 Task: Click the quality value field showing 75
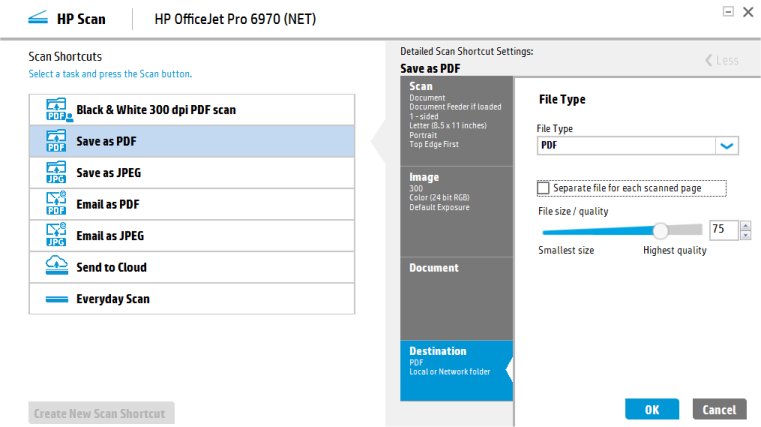click(x=722, y=230)
